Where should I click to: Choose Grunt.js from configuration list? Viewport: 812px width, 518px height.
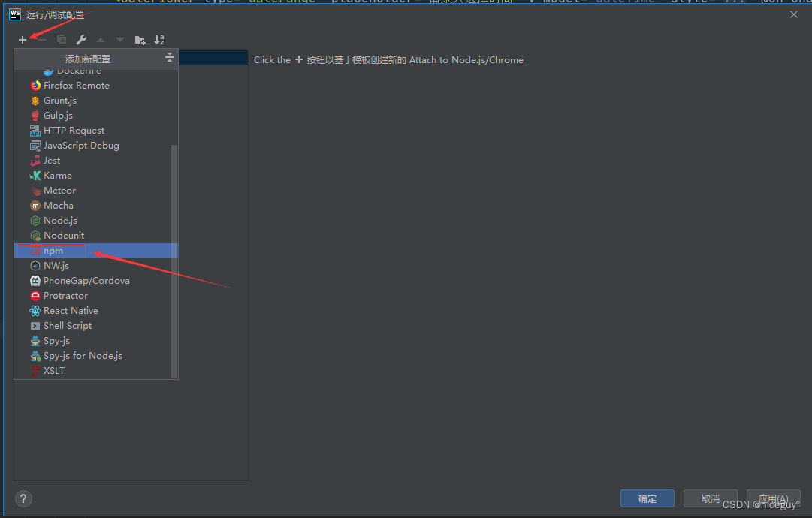click(x=96, y=101)
